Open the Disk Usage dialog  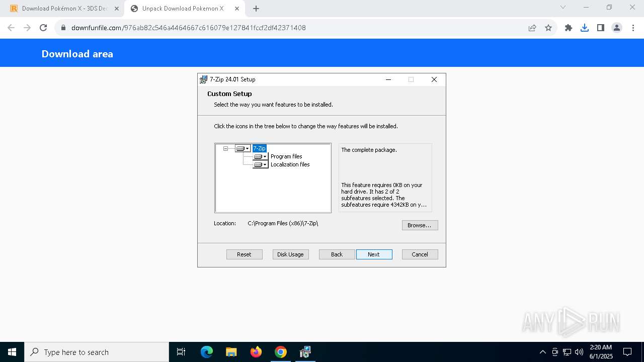[291, 254]
